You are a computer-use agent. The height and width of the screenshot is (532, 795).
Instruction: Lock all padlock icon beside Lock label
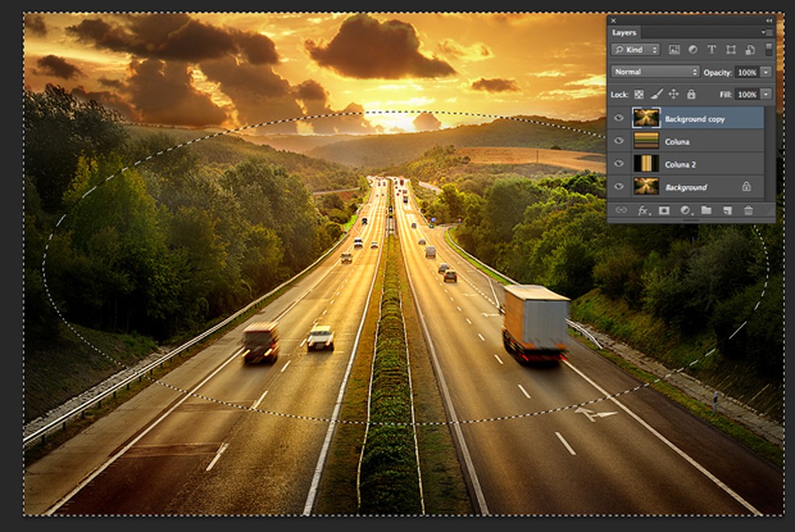point(691,94)
